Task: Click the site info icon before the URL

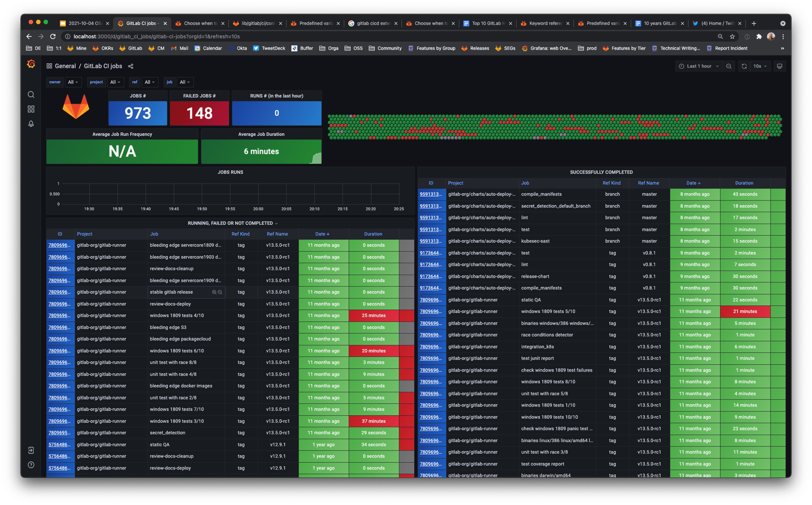Action: [x=68, y=36]
